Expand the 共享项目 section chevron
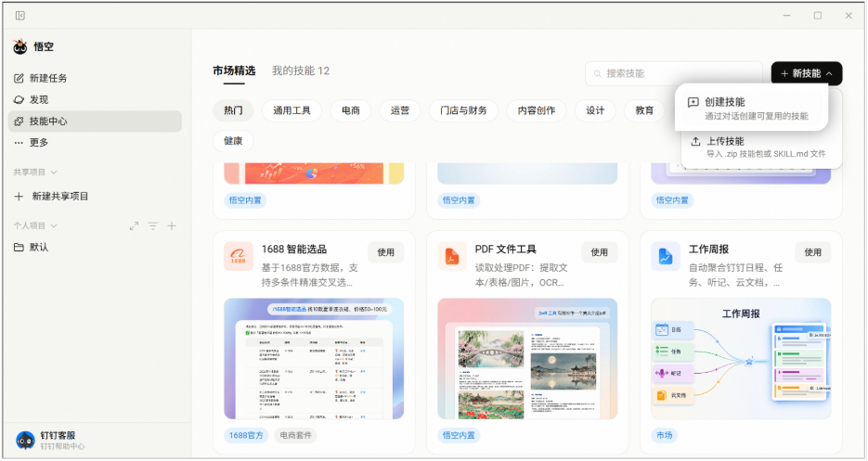This screenshot has height=461, width=868. 54,173
